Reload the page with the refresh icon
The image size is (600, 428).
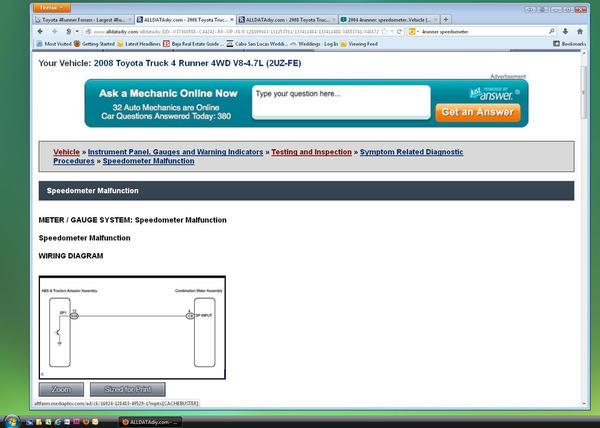coord(399,31)
